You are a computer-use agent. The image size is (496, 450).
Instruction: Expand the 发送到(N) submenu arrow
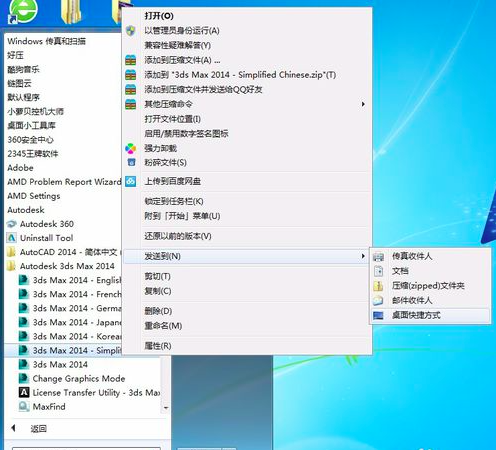coord(363,256)
